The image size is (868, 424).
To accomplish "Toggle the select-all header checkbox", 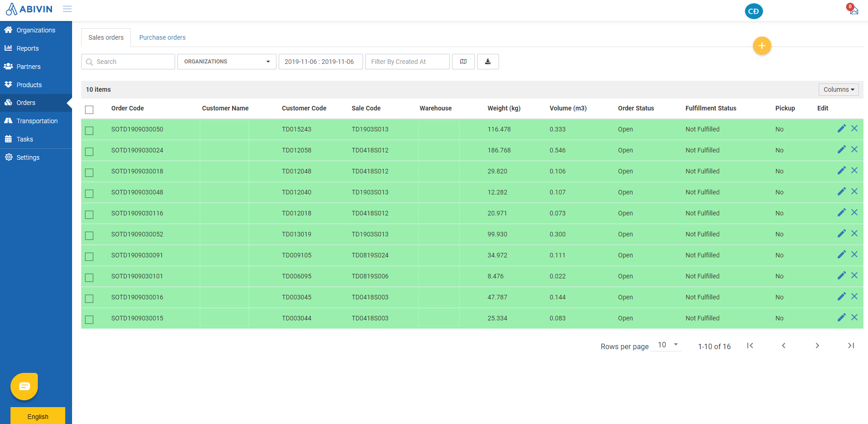I will (x=89, y=110).
